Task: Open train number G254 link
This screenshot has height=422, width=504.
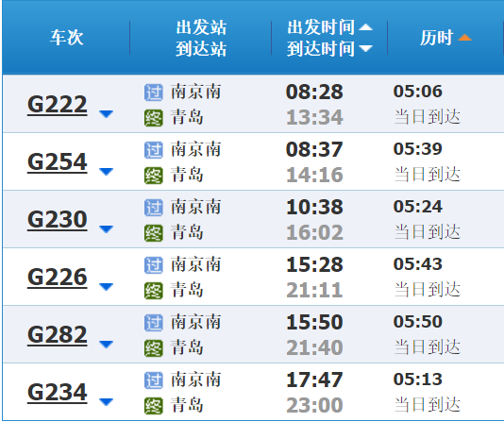Action: [58, 162]
